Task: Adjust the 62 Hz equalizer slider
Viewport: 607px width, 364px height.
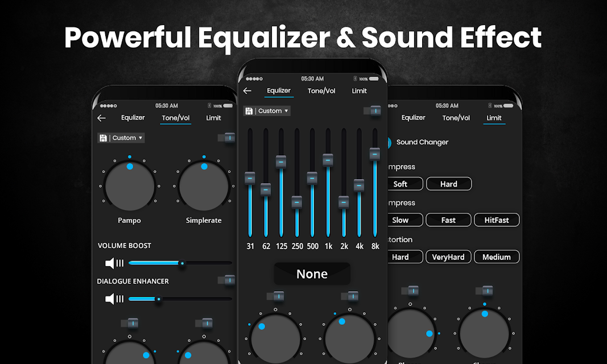Action: tap(266, 183)
